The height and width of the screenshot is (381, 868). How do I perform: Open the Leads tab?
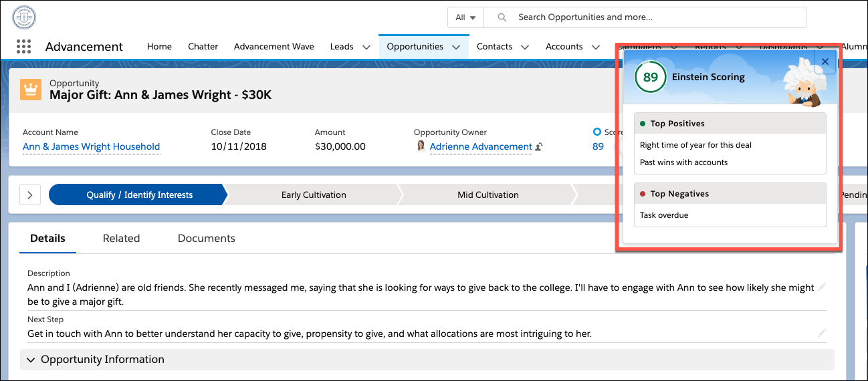coord(342,46)
